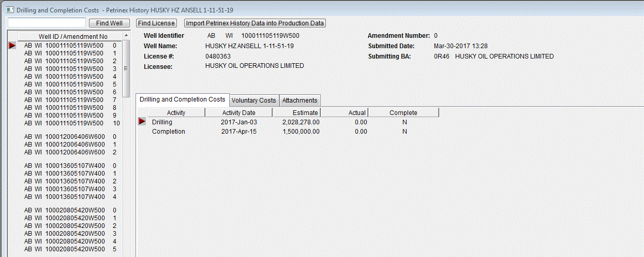The height and width of the screenshot is (257, 644).
Task: Click the Estimate column header
Action: point(296,112)
